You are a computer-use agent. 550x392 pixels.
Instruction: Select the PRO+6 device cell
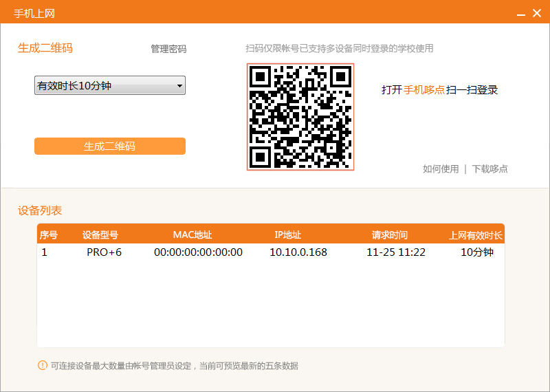coord(104,252)
